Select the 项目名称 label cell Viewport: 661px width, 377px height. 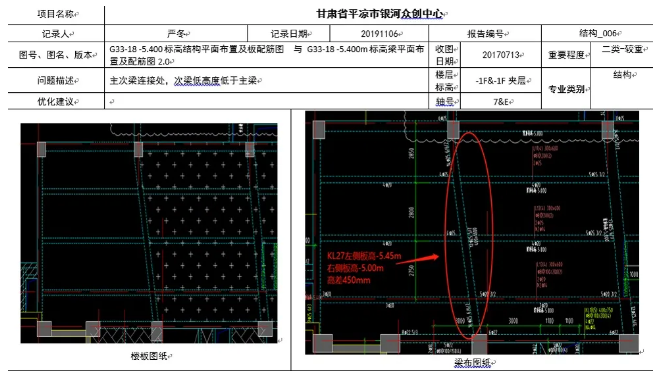click(56, 15)
